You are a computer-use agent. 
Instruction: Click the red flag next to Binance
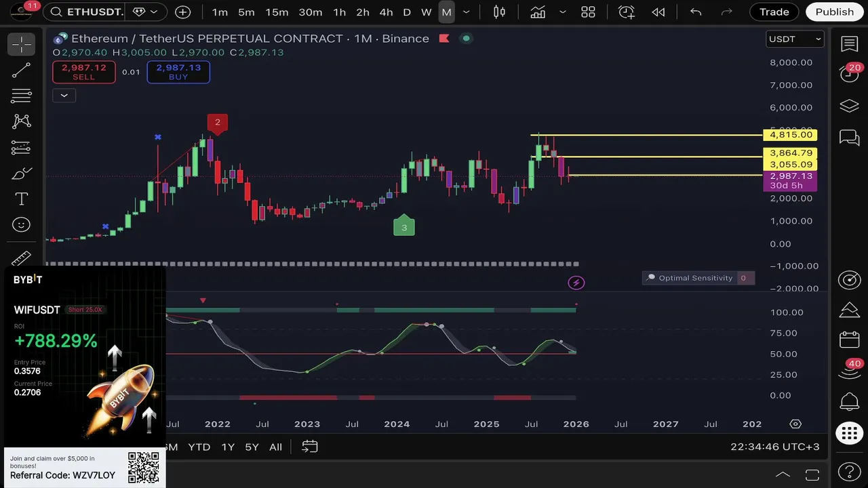click(x=444, y=39)
